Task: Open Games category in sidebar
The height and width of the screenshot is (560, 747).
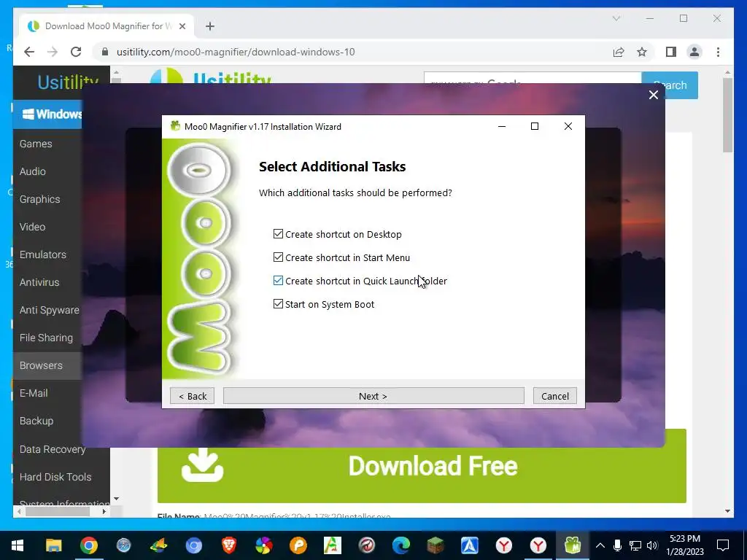Action: [36, 144]
